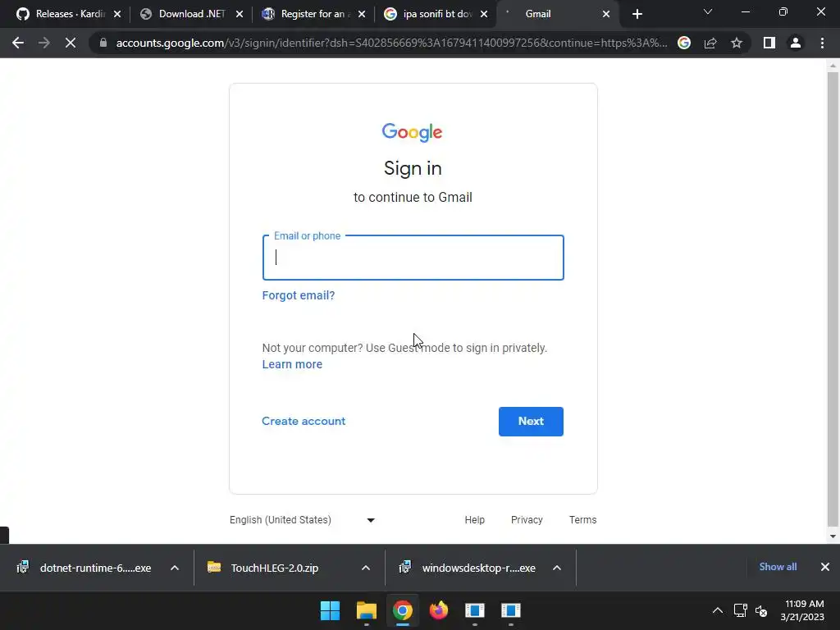Click the Chrome taskbar icon
This screenshot has height=630, width=840.
coord(402,610)
